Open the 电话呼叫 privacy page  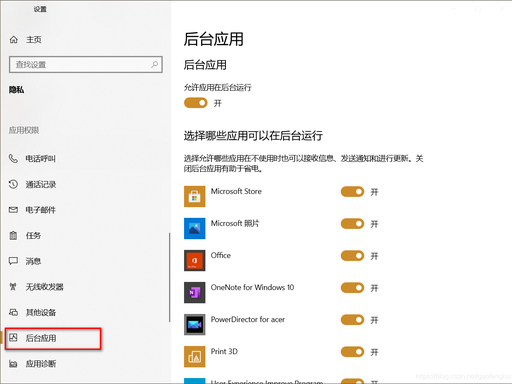(41, 159)
